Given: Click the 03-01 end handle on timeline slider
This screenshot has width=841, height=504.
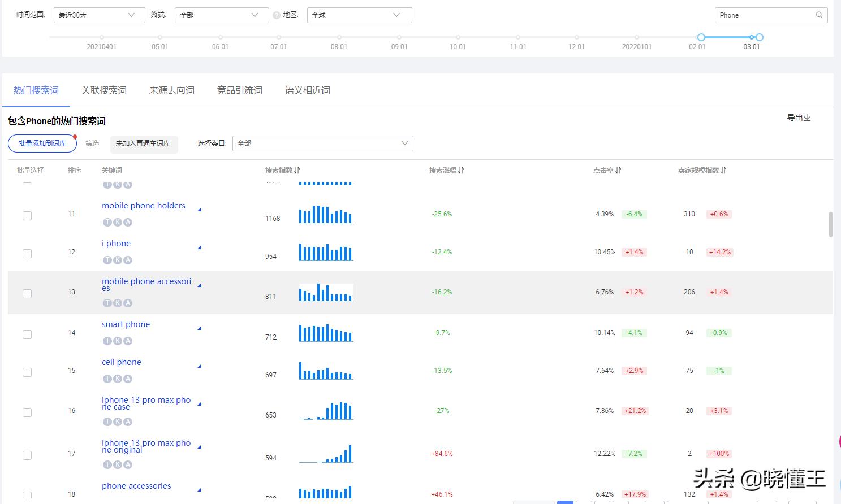Looking at the screenshot, I should [x=760, y=37].
